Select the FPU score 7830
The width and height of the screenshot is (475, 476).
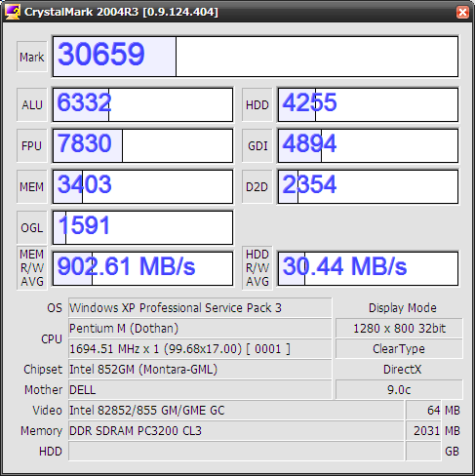pyautogui.click(x=142, y=145)
